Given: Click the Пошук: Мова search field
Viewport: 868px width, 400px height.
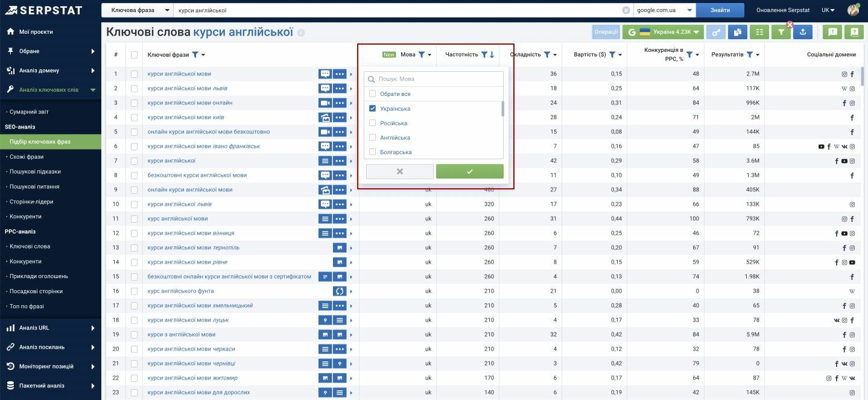Looking at the screenshot, I should pyautogui.click(x=434, y=79).
